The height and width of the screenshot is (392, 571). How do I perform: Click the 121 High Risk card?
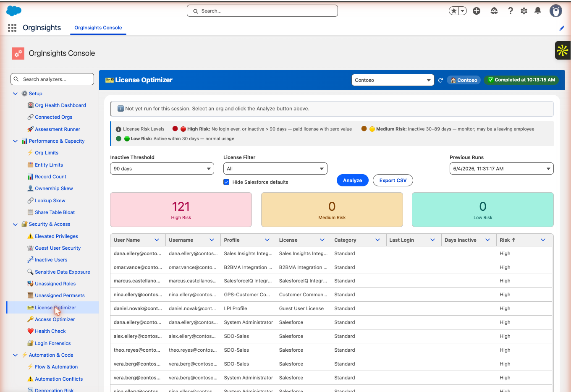181,210
